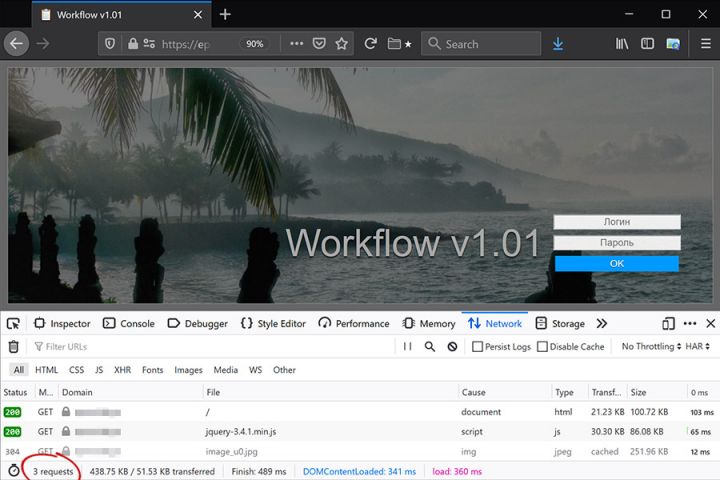
Task: Filter requests by Media
Action: click(225, 370)
